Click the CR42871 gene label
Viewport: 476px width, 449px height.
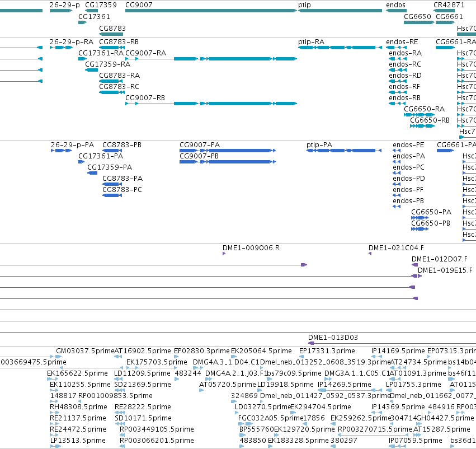[449, 5]
